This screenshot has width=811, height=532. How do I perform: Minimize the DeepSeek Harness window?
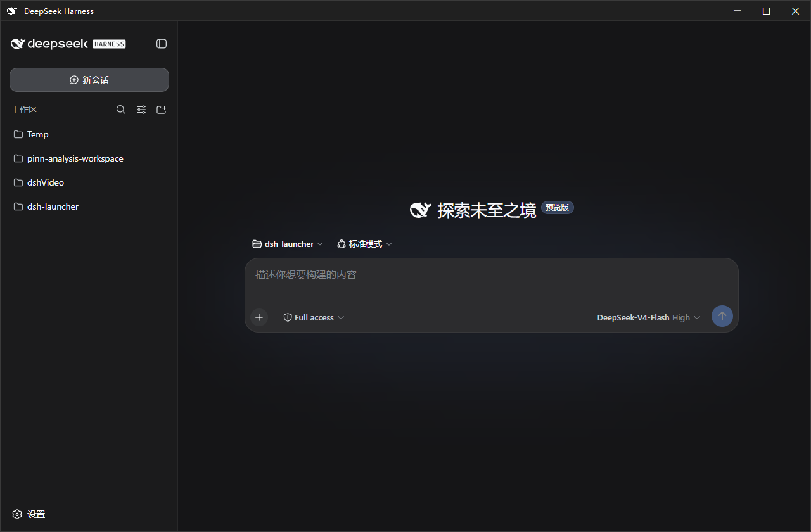pyautogui.click(x=737, y=11)
